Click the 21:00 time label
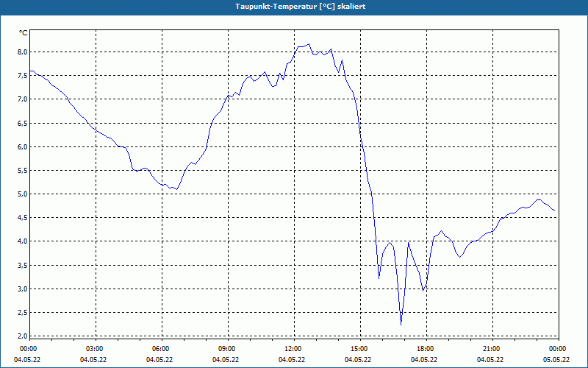This screenshot has width=588, height=368. [x=492, y=349]
